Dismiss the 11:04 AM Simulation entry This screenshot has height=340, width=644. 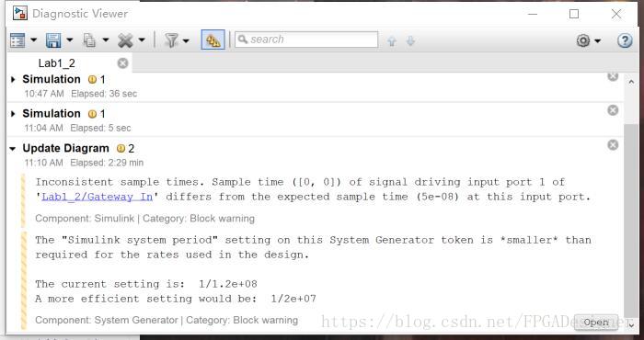(613, 110)
